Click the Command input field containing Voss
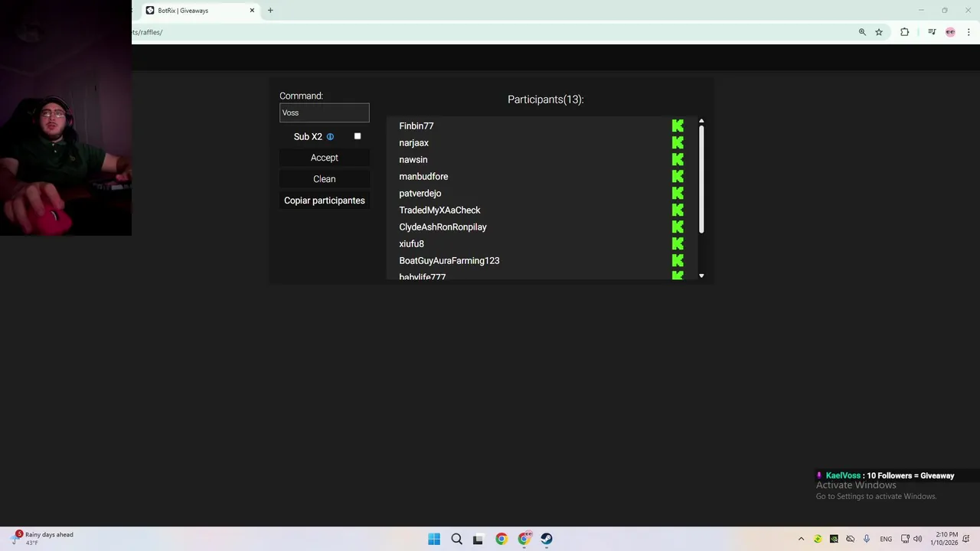 (x=325, y=112)
